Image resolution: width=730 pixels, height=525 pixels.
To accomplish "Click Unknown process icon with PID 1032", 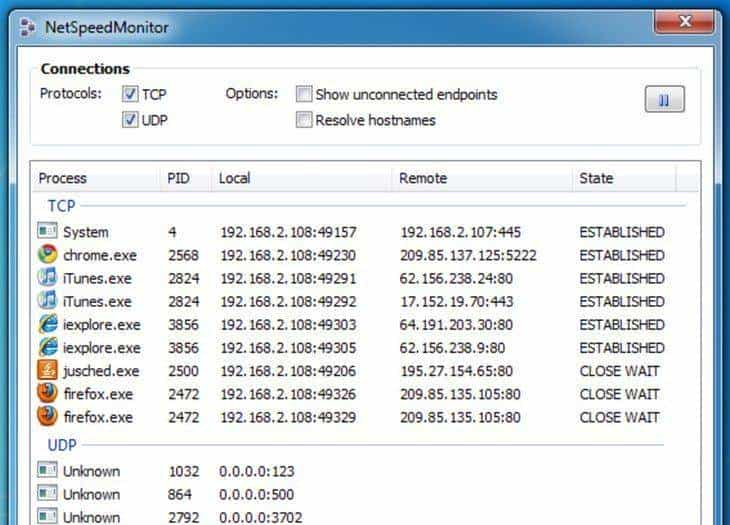I will pyautogui.click(x=47, y=470).
